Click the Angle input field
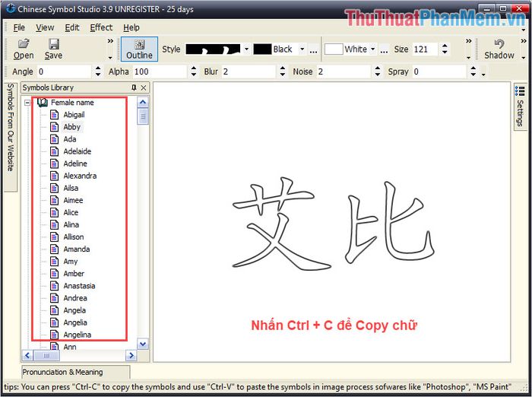This screenshot has width=532, height=397. [x=65, y=71]
